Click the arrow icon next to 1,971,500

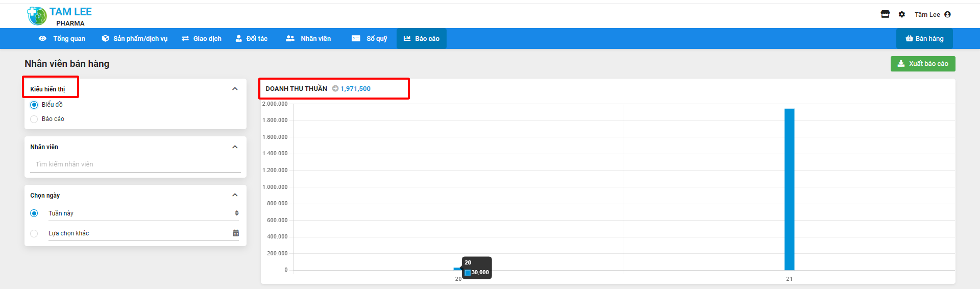click(335, 88)
